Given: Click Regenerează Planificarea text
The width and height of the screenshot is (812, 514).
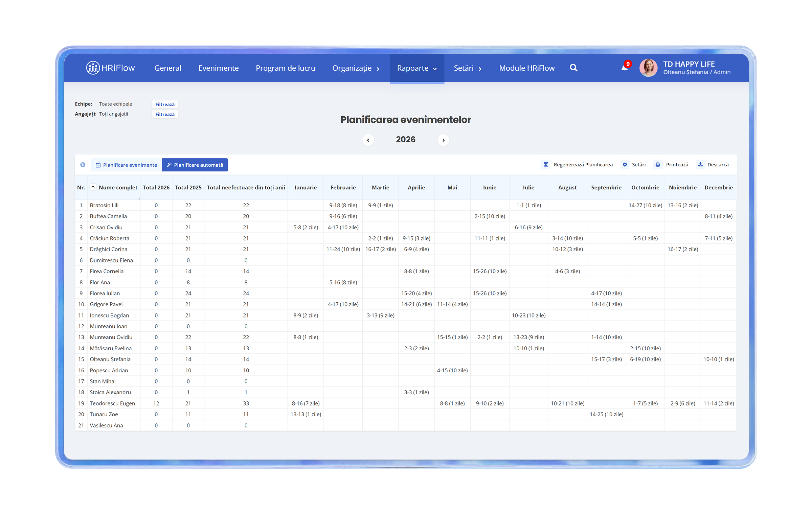Looking at the screenshot, I should click(583, 165).
